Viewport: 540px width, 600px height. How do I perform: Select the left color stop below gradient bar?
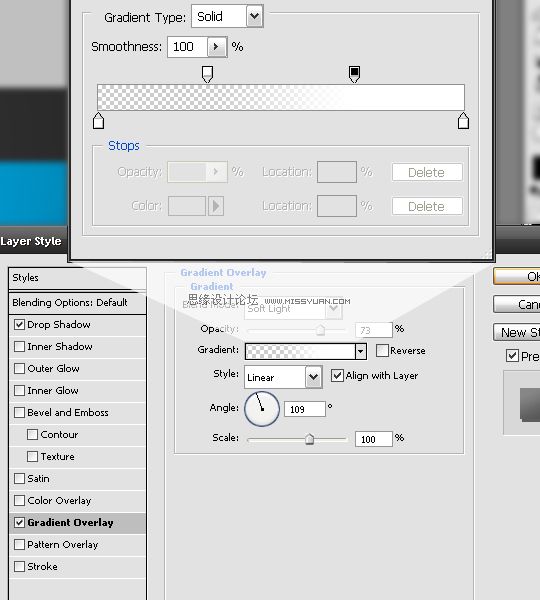coord(98,121)
